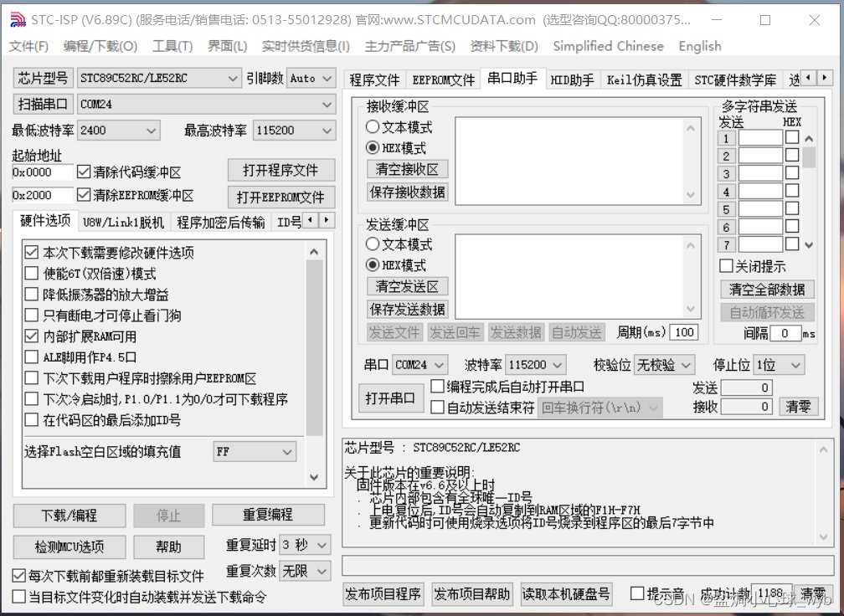Open 工具(T) menu
The width and height of the screenshot is (844, 616).
click(172, 46)
